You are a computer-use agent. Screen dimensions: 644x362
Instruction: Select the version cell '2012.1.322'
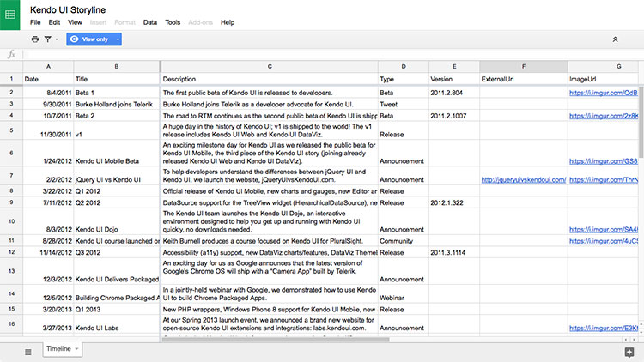(x=454, y=202)
